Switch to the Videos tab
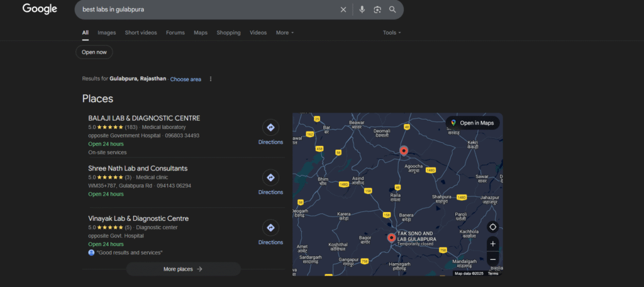Image resolution: width=644 pixels, height=287 pixels. [x=258, y=33]
